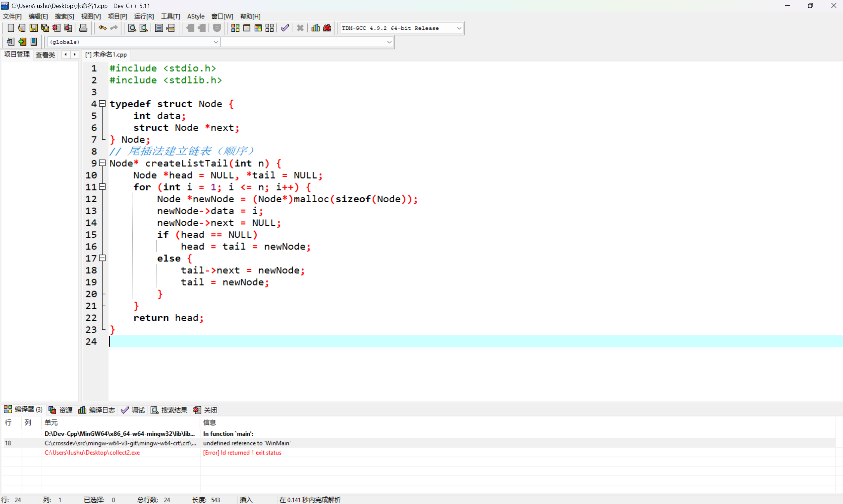This screenshot has height=504, width=843.
Task: Open the 运行[R] menu
Action: click(143, 16)
